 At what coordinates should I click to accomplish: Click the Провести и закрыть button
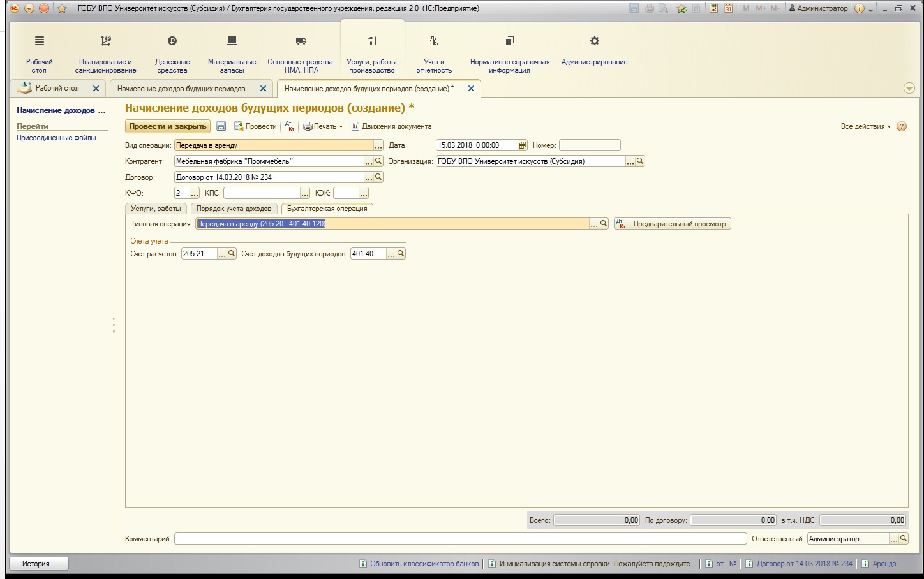pos(168,126)
